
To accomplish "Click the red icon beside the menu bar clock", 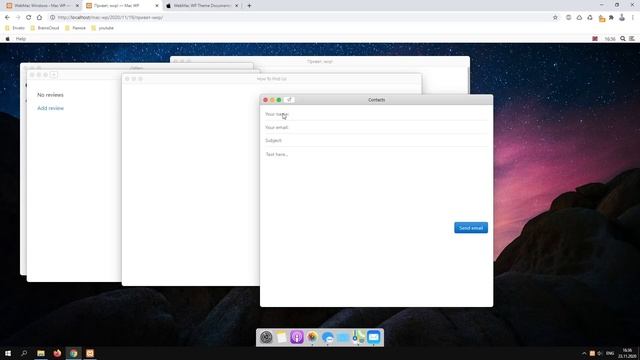I will click(x=595, y=39).
